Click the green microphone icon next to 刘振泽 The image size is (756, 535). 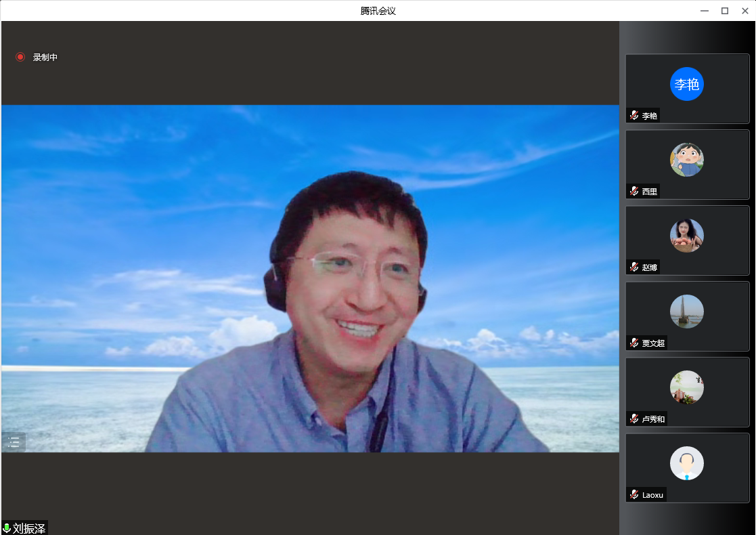tap(7, 528)
